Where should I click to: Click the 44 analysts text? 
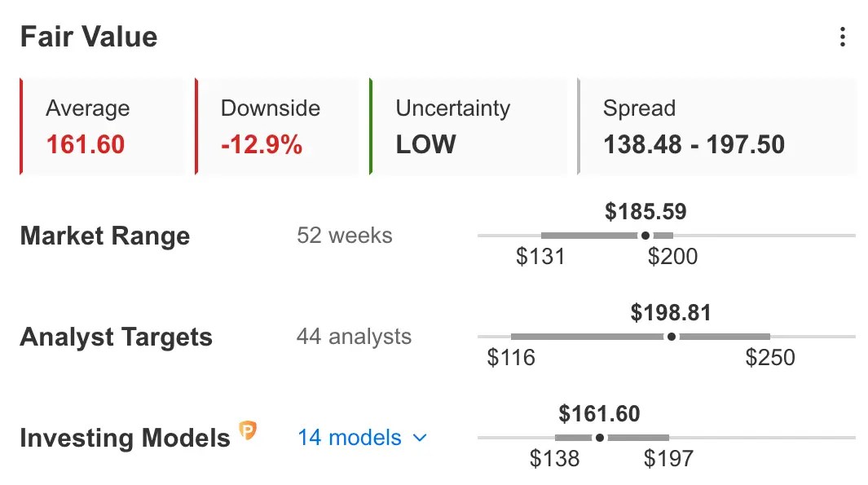click(355, 337)
